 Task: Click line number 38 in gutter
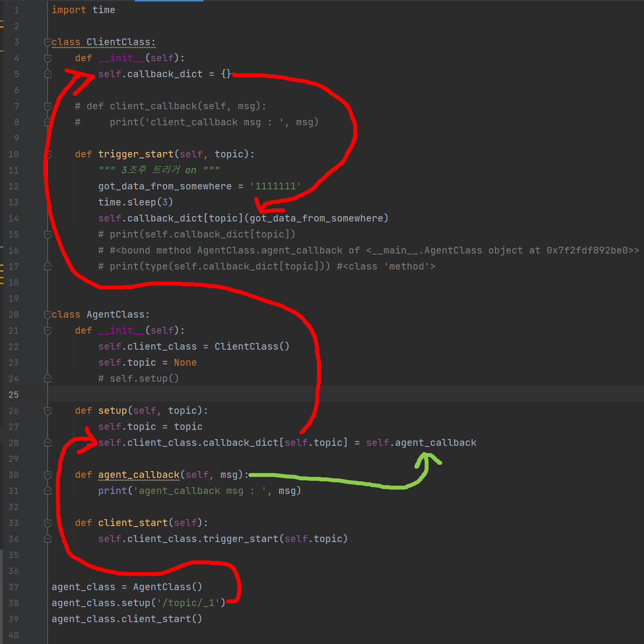point(14,603)
